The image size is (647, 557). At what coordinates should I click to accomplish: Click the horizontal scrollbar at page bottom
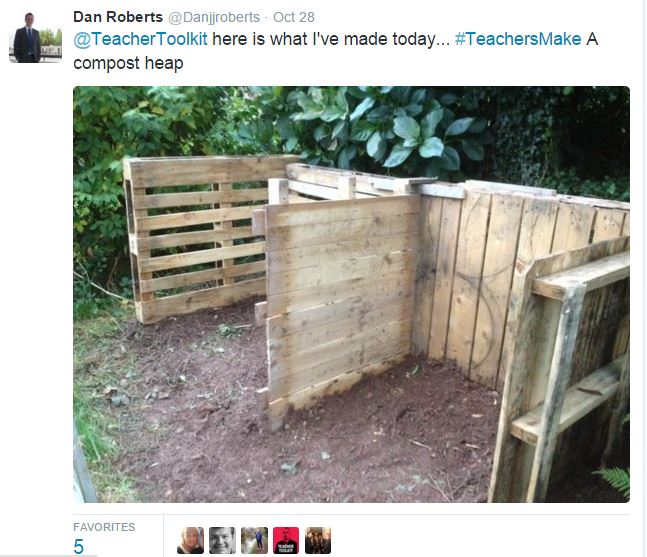[x=49, y=555]
